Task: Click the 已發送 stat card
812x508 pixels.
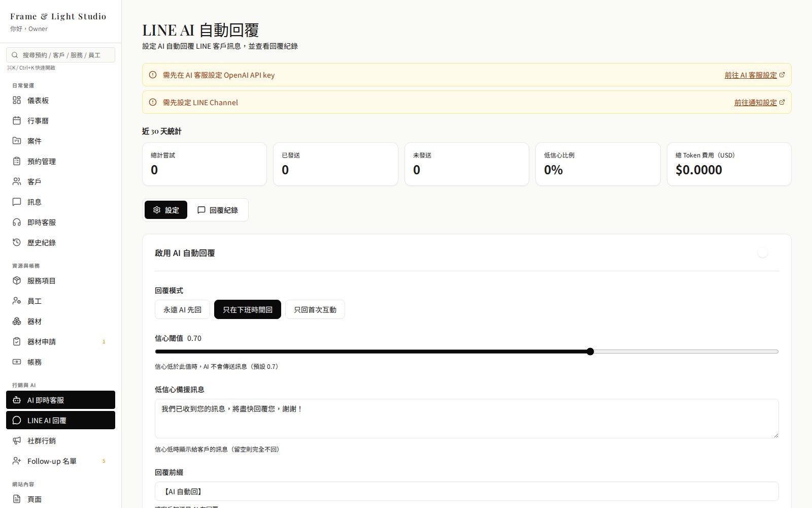Action: (x=335, y=164)
